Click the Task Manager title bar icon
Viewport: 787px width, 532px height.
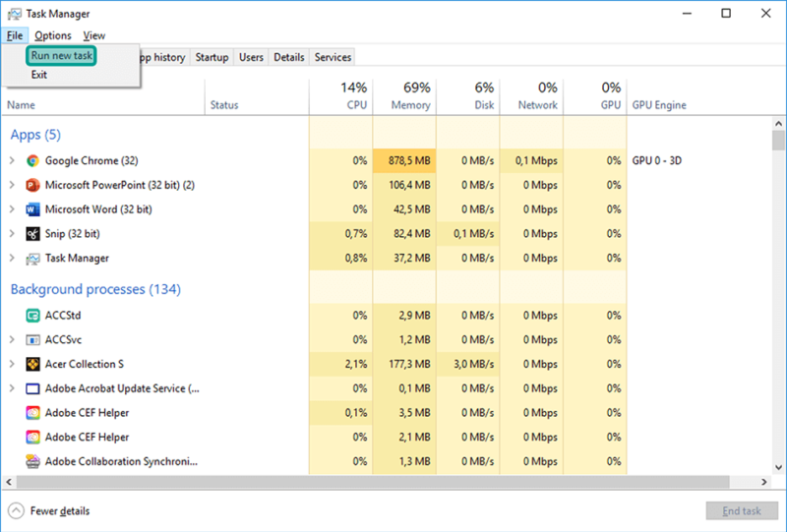coord(15,14)
